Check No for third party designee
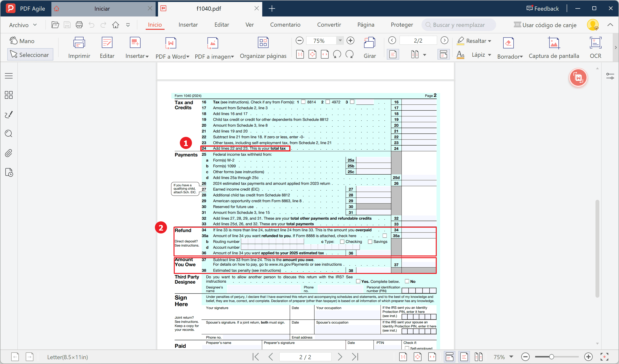The width and height of the screenshot is (619, 364). coord(407,281)
